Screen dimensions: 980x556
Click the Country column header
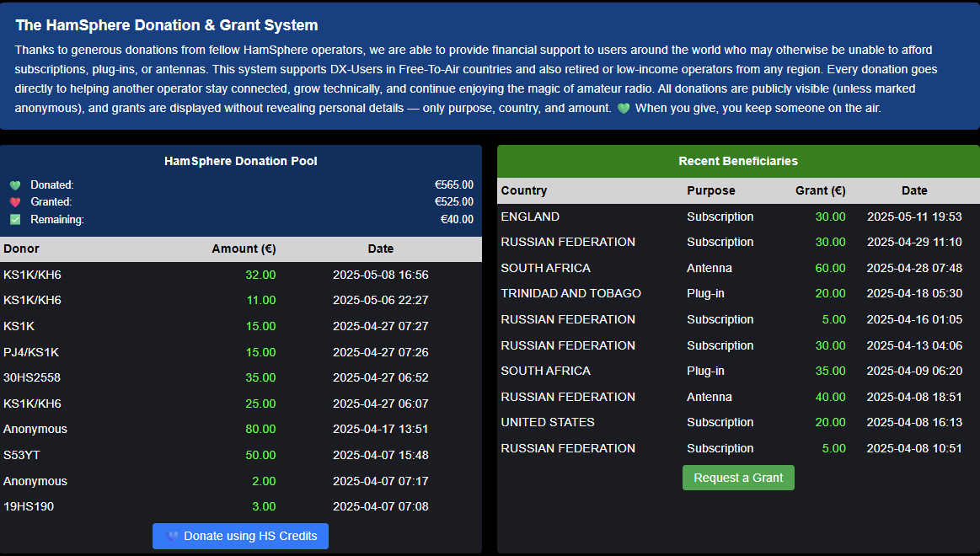tap(524, 190)
